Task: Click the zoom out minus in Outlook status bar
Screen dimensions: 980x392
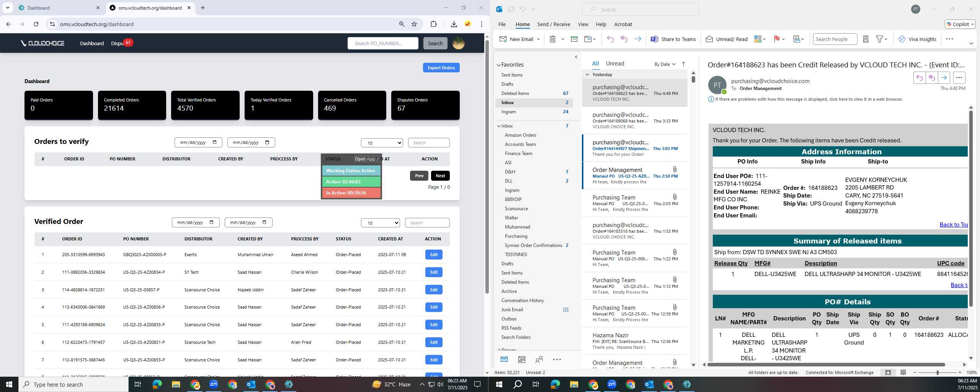Action: 915,372
